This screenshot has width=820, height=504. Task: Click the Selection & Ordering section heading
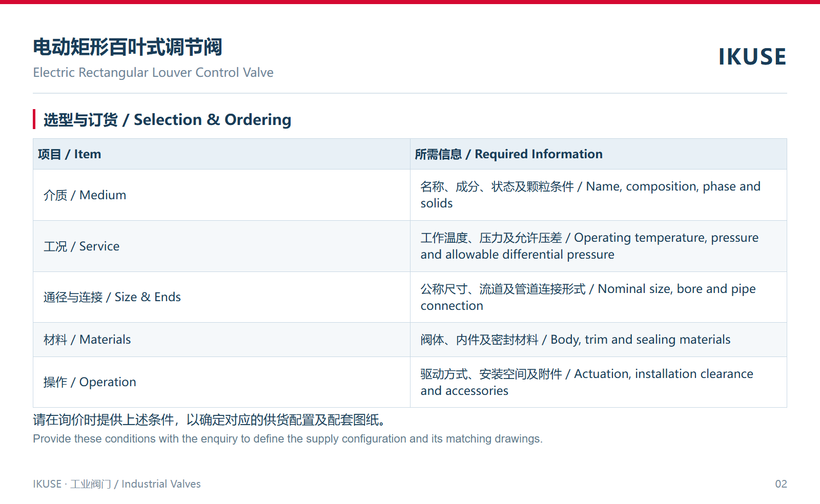coord(167,120)
